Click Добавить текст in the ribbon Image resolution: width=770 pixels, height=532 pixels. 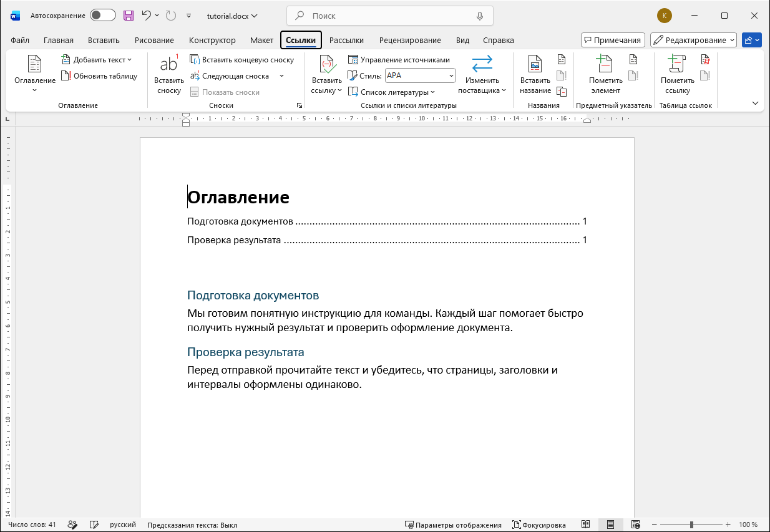click(x=97, y=60)
